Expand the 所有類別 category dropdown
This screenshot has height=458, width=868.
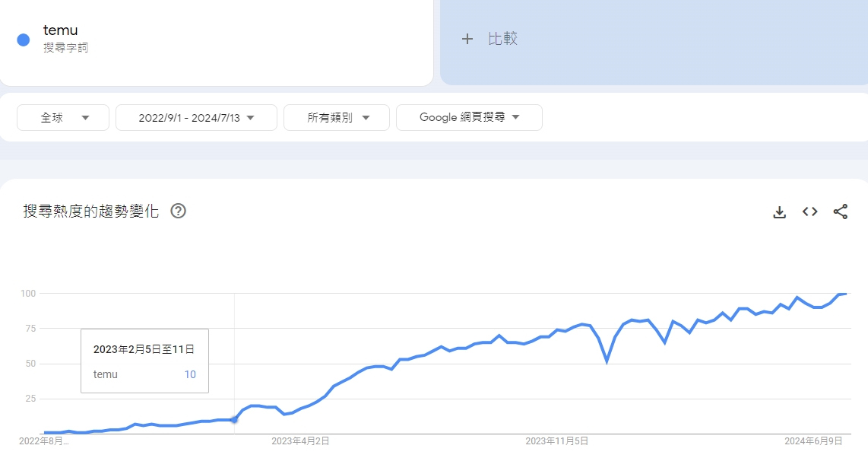click(337, 117)
